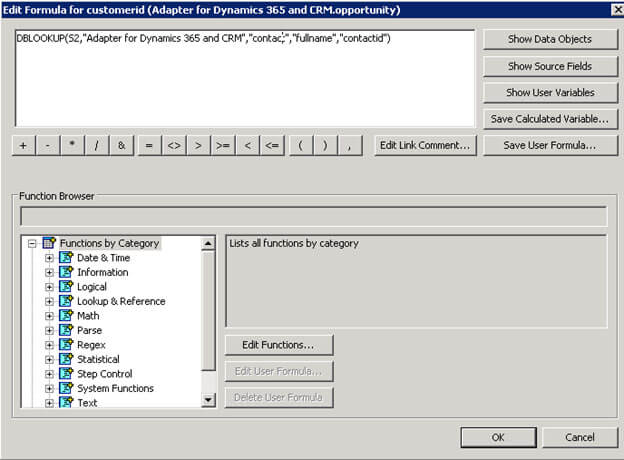Click Show Data Objects button
The image size is (624, 460).
550,39
